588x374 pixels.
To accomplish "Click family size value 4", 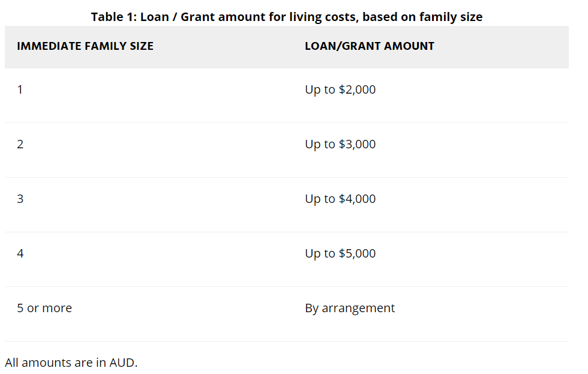I will [x=20, y=254].
